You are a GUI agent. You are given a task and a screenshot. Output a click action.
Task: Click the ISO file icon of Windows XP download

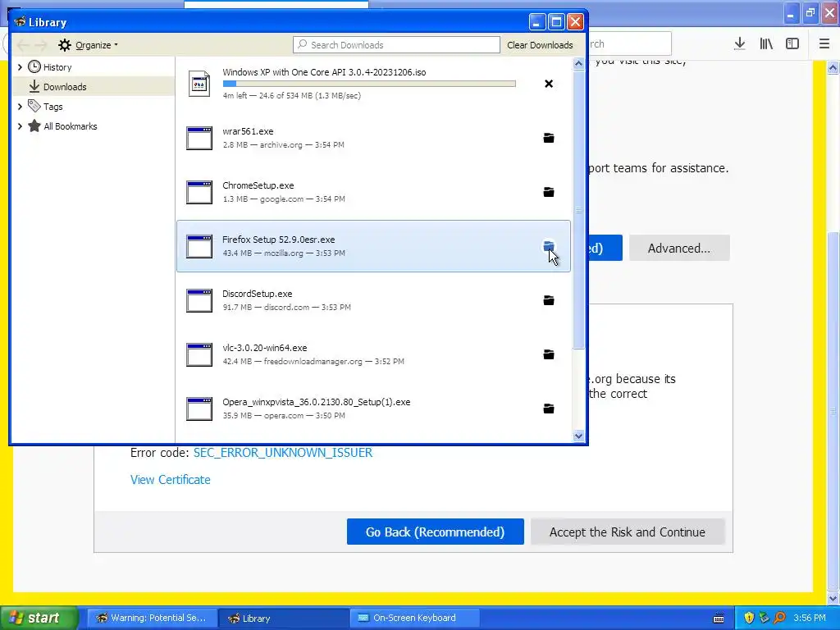[x=199, y=84]
